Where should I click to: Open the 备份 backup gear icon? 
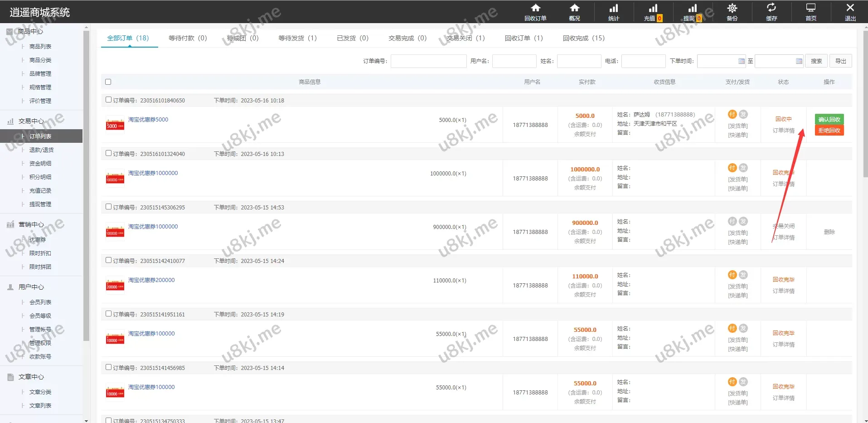tap(732, 8)
